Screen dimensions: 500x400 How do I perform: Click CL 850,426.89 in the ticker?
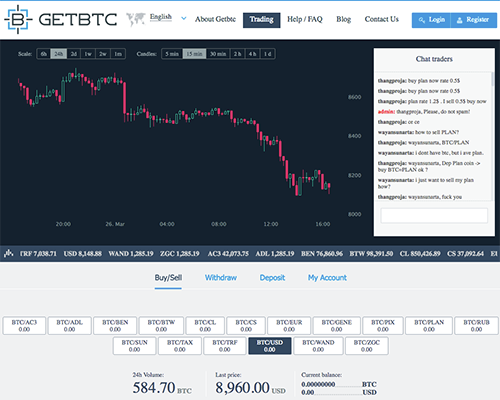click(x=420, y=254)
